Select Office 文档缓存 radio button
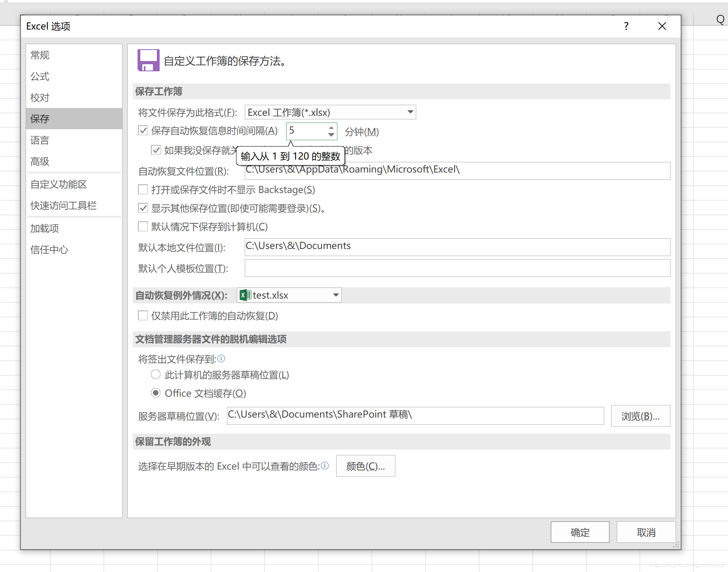 click(x=156, y=393)
